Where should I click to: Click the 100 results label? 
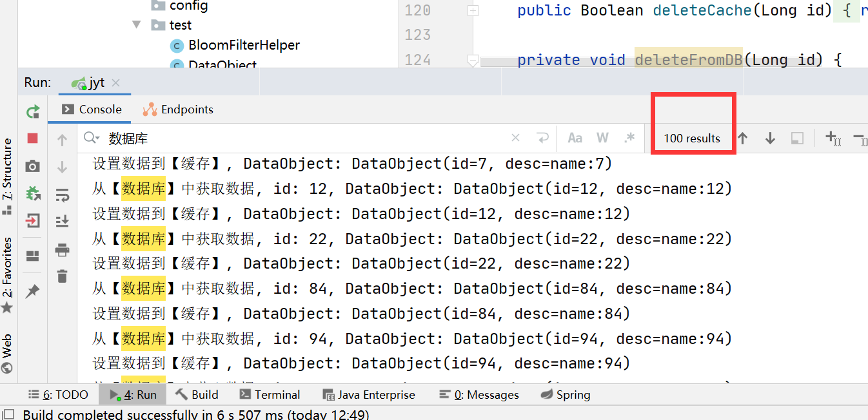click(x=692, y=138)
